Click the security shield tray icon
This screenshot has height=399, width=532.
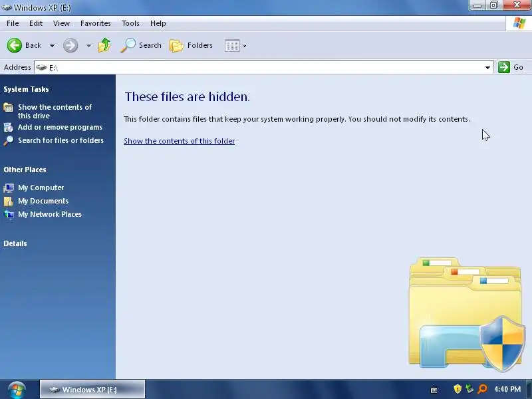pyautogui.click(x=458, y=389)
